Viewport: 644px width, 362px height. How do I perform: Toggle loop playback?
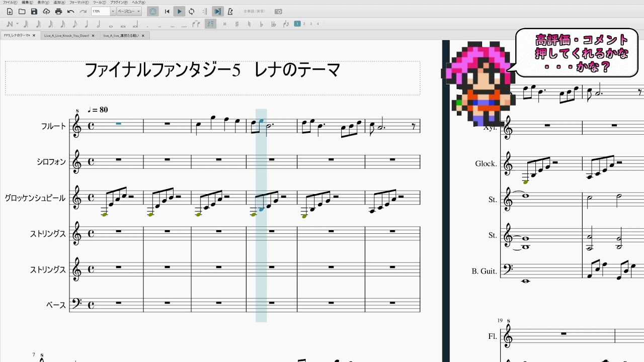pos(192,11)
